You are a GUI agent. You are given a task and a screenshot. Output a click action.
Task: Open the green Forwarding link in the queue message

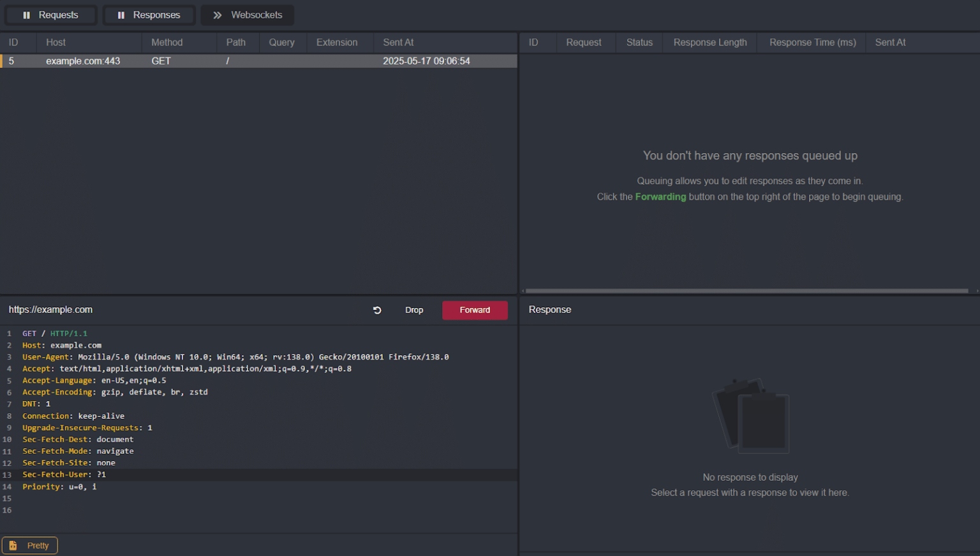pos(660,196)
